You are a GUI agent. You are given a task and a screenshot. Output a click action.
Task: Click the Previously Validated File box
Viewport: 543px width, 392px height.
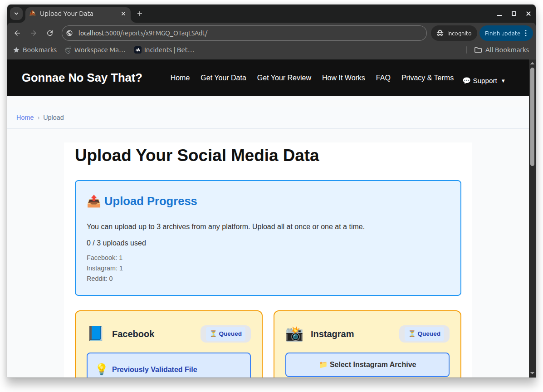coord(169,365)
